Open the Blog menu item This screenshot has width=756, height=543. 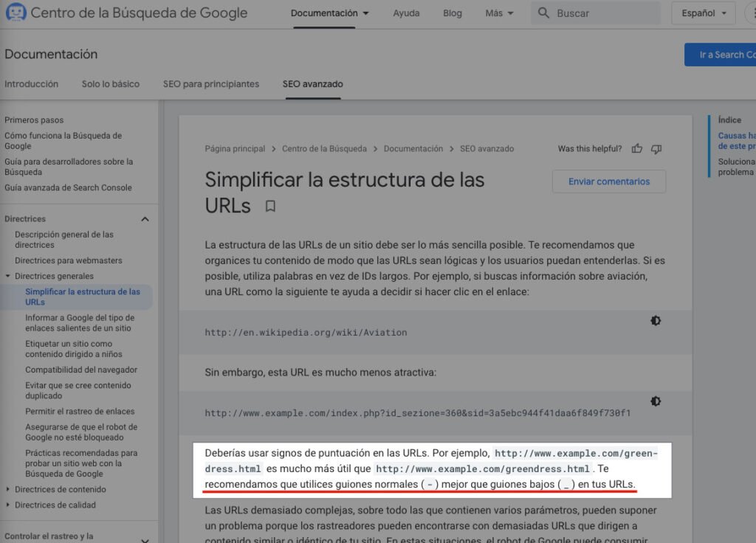tap(453, 13)
